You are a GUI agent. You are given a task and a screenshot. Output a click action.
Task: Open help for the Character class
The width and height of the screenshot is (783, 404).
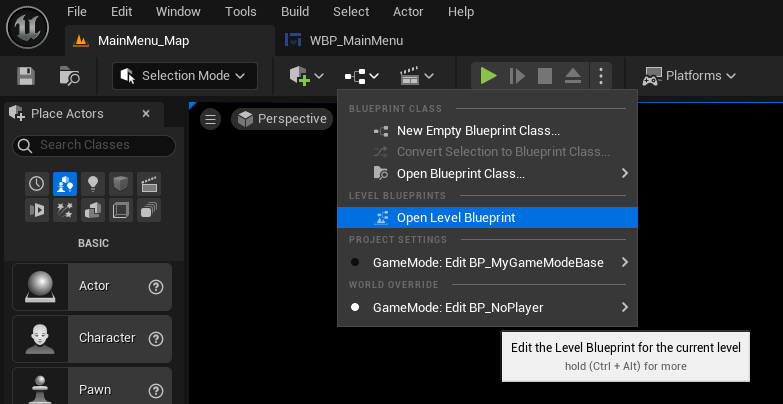(156, 339)
